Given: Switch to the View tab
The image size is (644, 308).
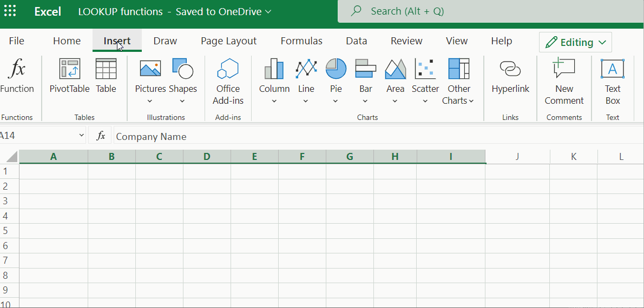Looking at the screenshot, I should pos(457,41).
